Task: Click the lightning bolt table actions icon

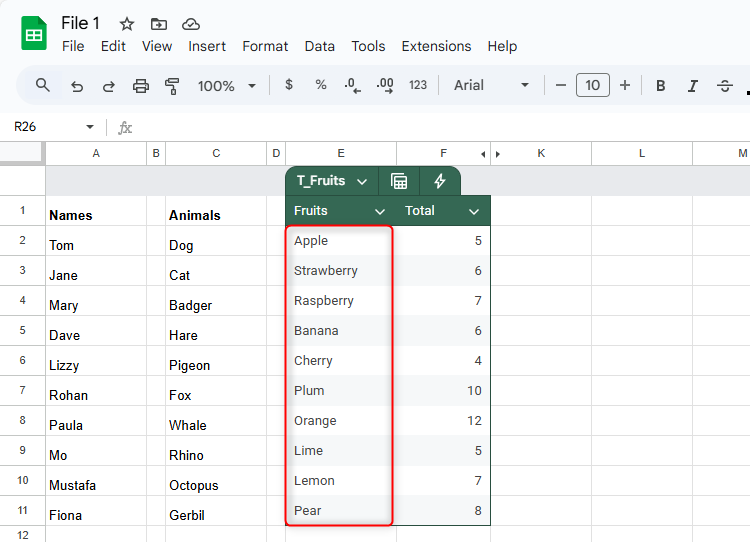Action: tap(439, 181)
